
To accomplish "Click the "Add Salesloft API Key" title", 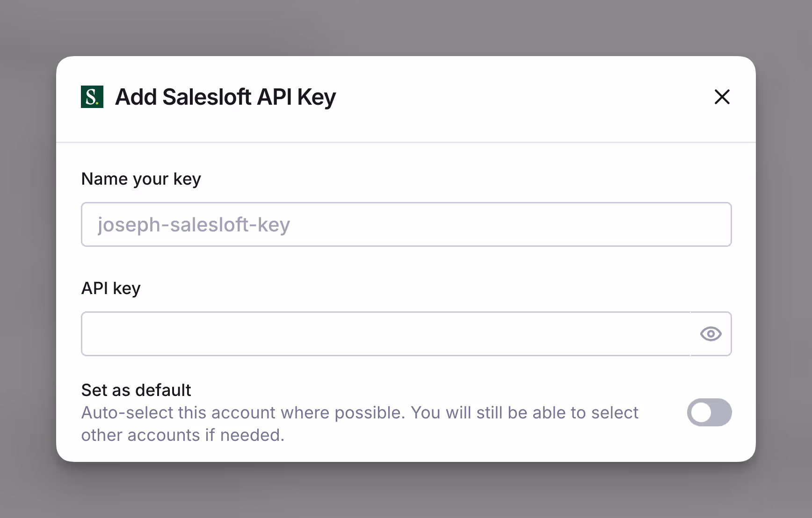I will [x=225, y=97].
